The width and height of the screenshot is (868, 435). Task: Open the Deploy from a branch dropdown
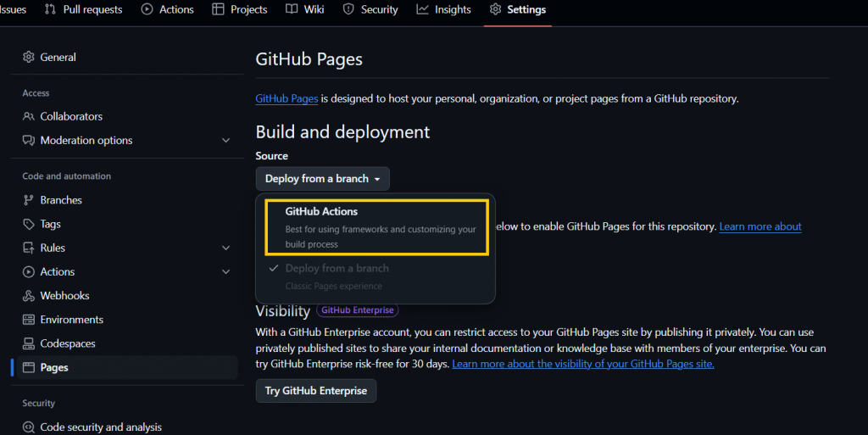pyautogui.click(x=323, y=179)
